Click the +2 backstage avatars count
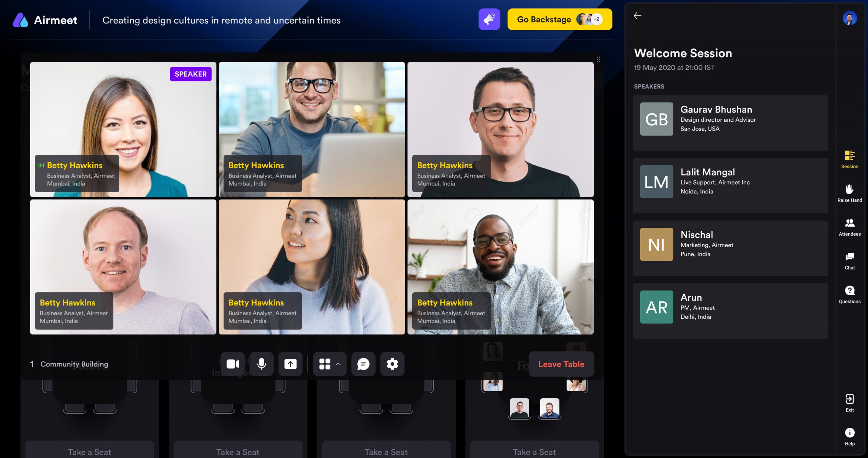The width and height of the screenshot is (868, 458). click(596, 19)
